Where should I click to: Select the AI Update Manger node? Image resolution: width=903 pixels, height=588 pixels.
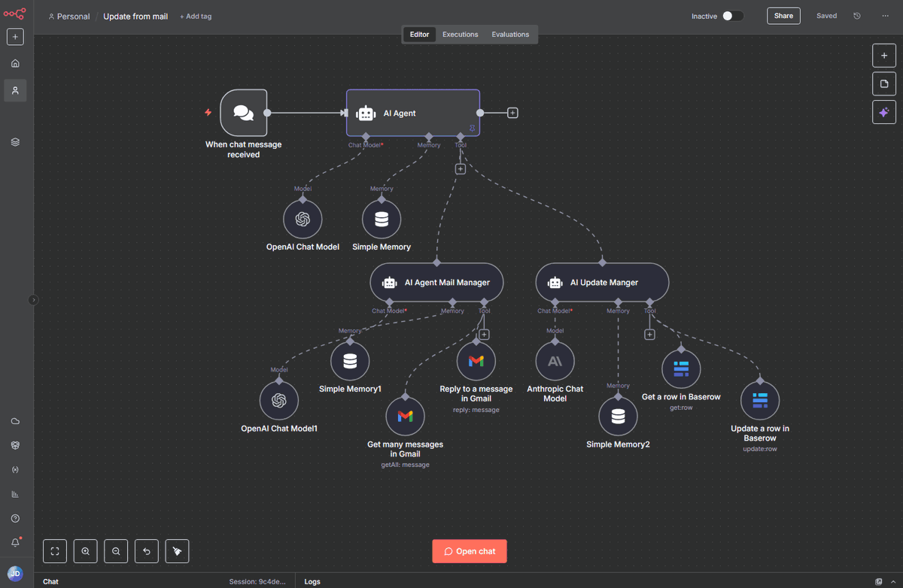coord(602,283)
